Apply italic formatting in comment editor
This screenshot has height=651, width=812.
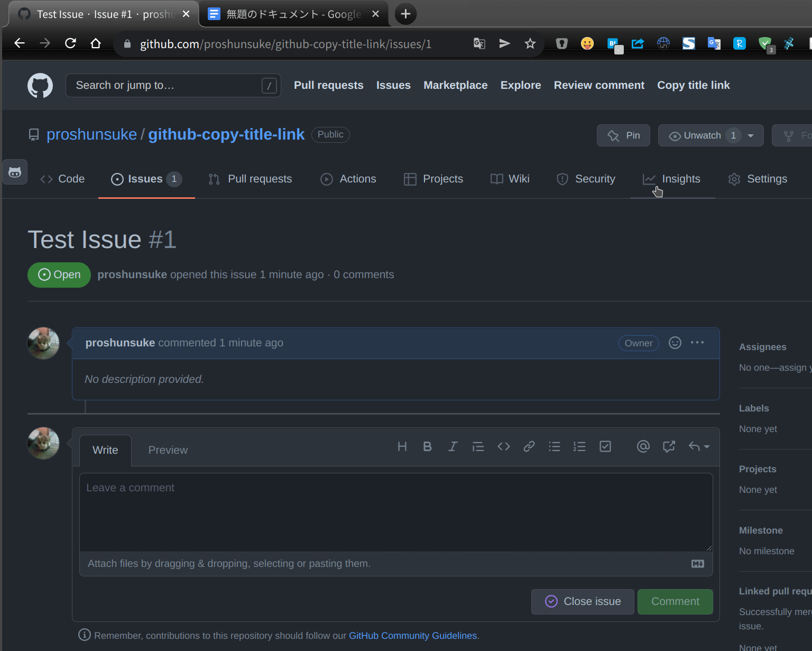453,447
